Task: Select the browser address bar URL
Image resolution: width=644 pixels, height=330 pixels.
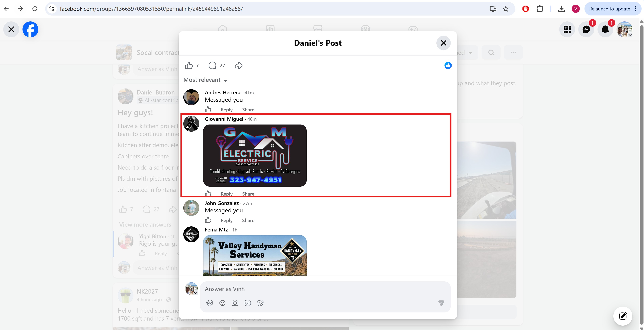Action: point(151,9)
